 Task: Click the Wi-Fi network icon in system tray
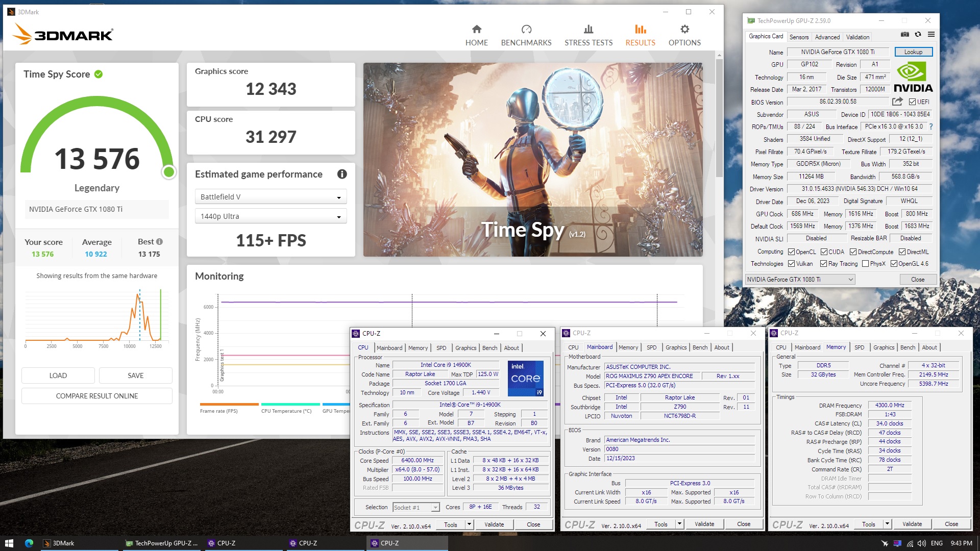point(910,543)
